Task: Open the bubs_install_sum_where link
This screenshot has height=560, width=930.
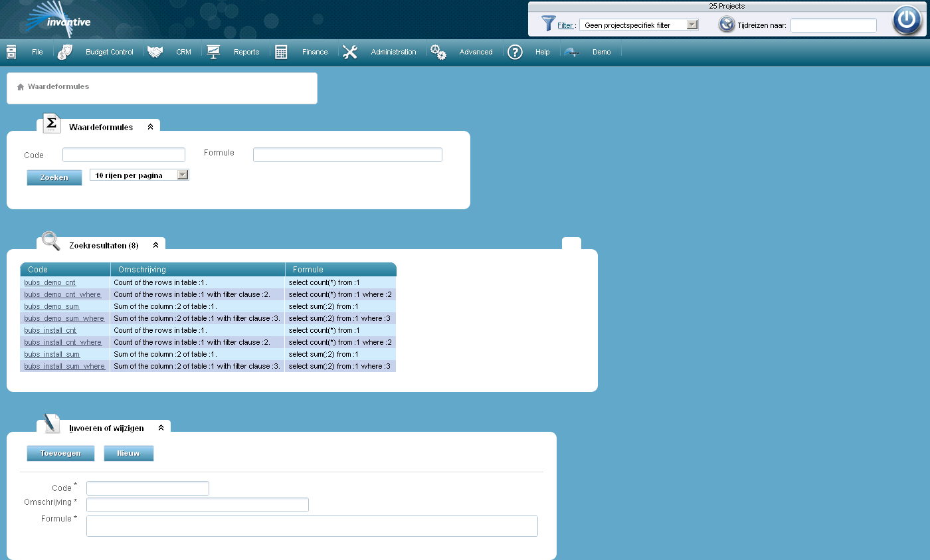Action: point(64,366)
